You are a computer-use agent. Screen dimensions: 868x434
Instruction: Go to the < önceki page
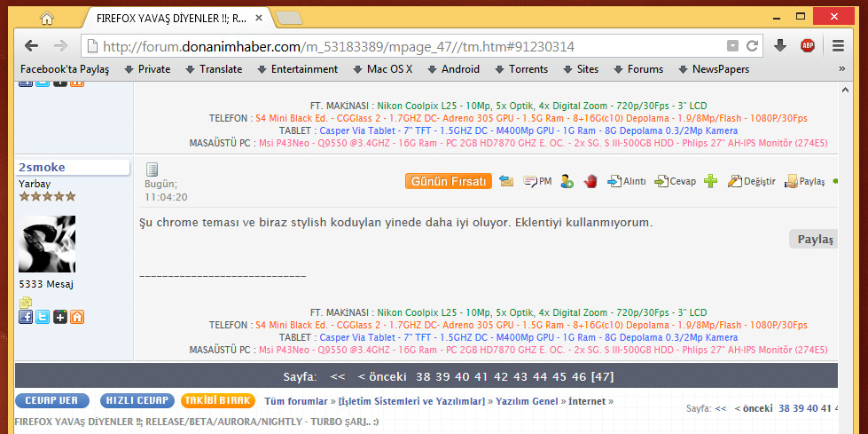pos(382,377)
